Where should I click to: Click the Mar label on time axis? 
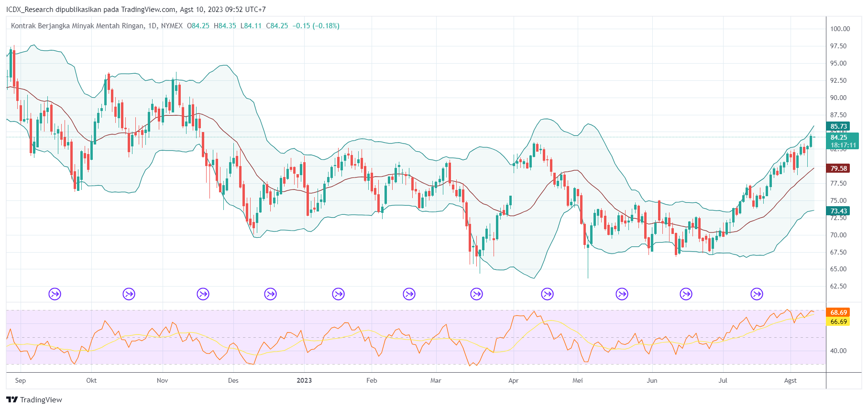coord(436,381)
